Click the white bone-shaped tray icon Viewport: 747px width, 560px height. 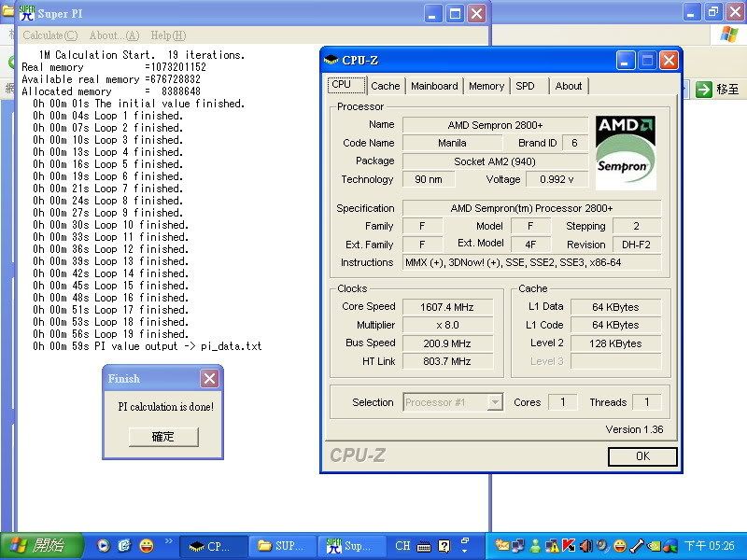pyautogui.click(x=637, y=545)
